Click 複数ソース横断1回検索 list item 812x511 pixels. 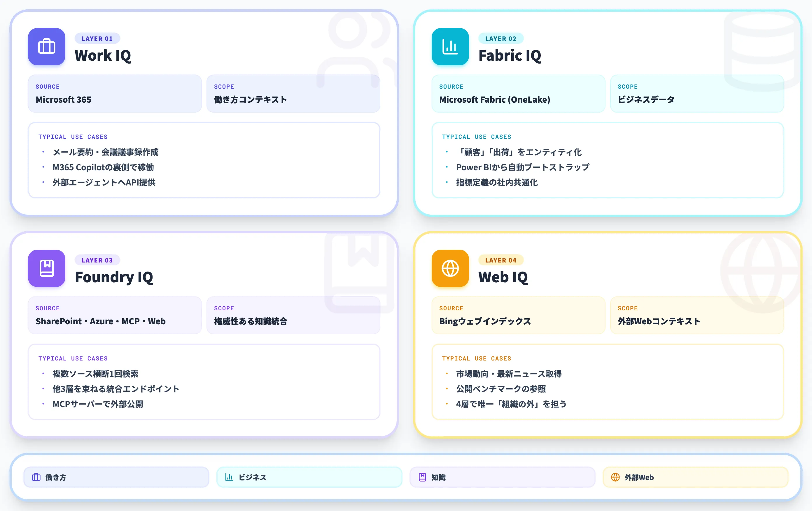tap(95, 374)
